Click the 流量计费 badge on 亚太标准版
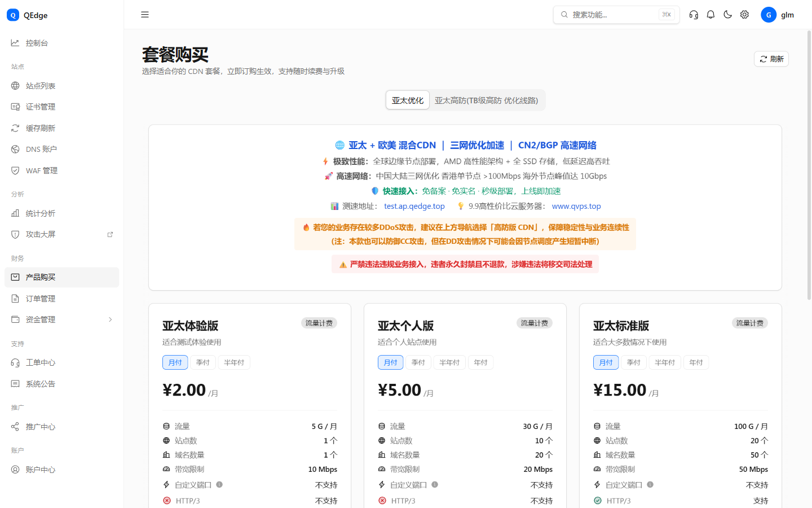 [x=750, y=323]
